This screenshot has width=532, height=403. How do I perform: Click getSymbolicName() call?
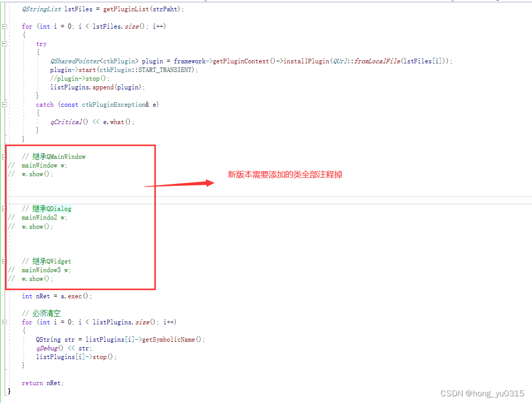click(171, 340)
